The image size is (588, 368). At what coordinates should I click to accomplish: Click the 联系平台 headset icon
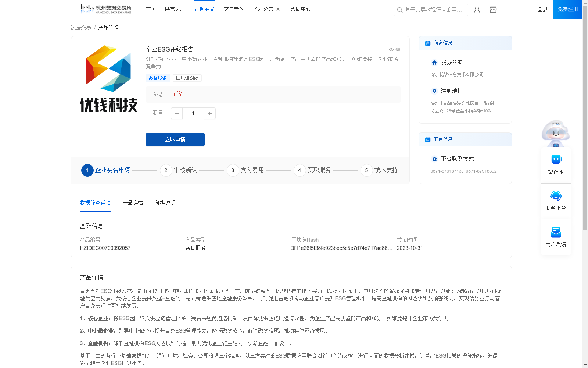pyautogui.click(x=556, y=196)
